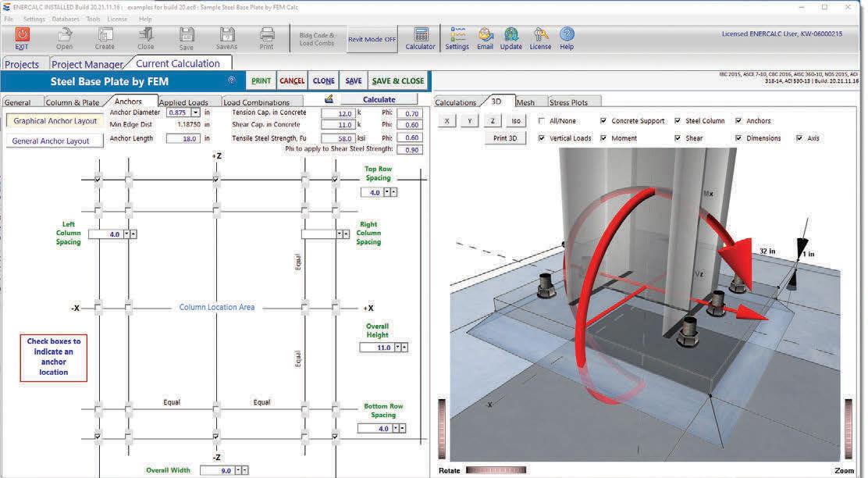Image resolution: width=868 pixels, height=478 pixels.
Task: Click Print 3D button
Action: [x=505, y=138]
